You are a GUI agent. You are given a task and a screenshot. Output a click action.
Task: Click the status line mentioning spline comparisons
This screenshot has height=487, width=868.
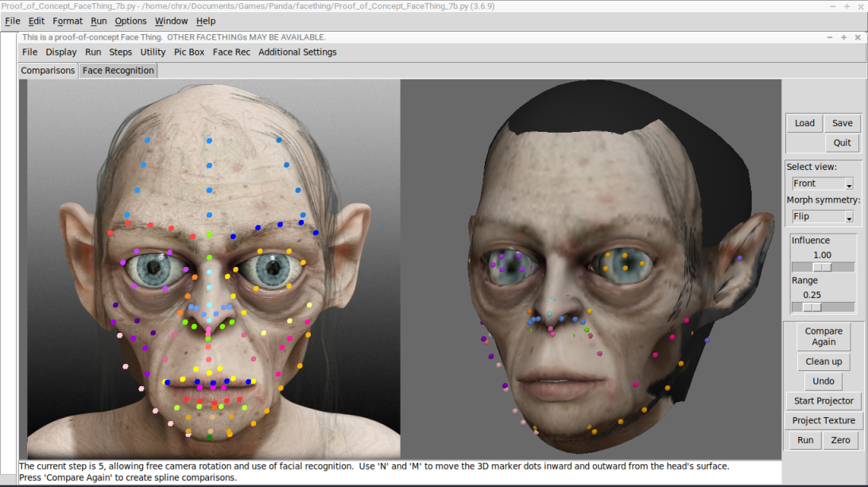tap(128, 477)
